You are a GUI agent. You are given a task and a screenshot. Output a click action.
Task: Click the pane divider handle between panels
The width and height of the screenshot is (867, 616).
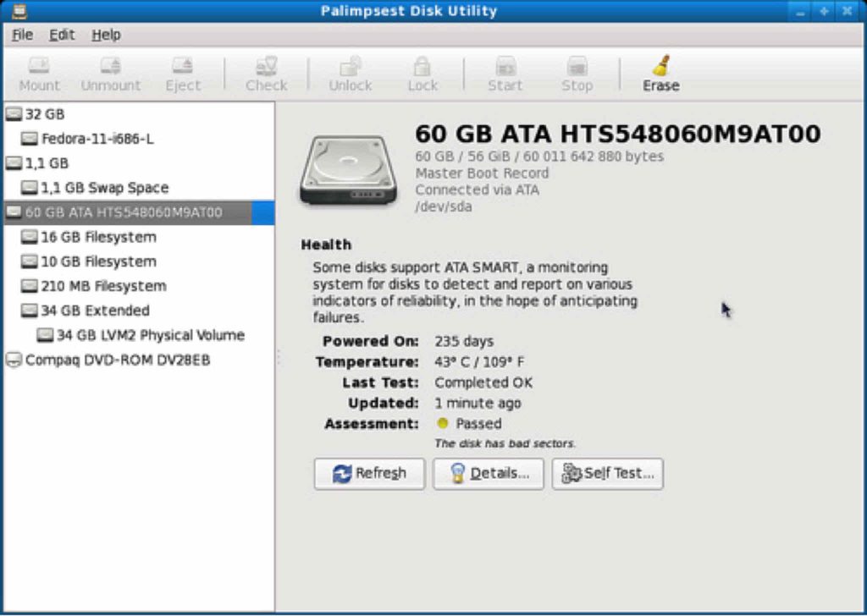coord(278,357)
